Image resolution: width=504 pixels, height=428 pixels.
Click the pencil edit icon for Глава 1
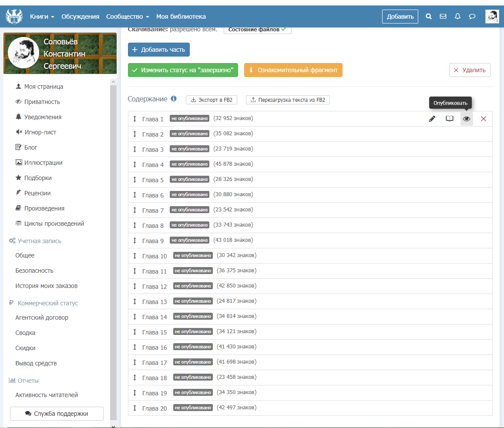coord(432,119)
